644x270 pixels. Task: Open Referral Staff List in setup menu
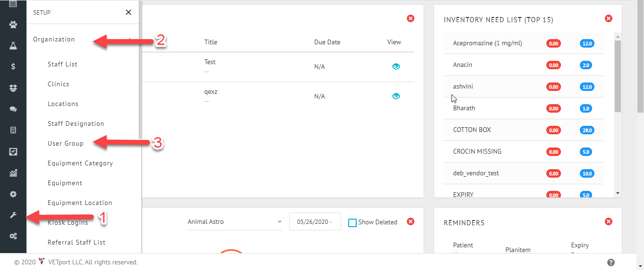click(76, 242)
